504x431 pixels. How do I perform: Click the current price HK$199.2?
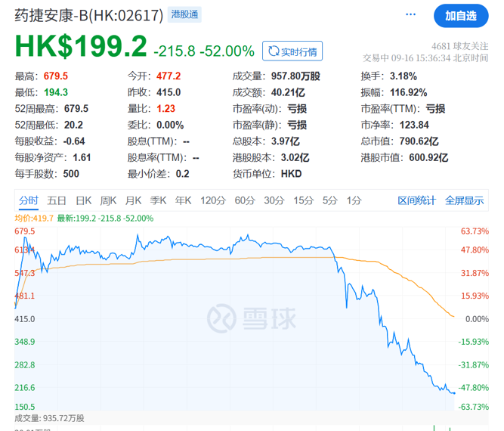click(81, 46)
